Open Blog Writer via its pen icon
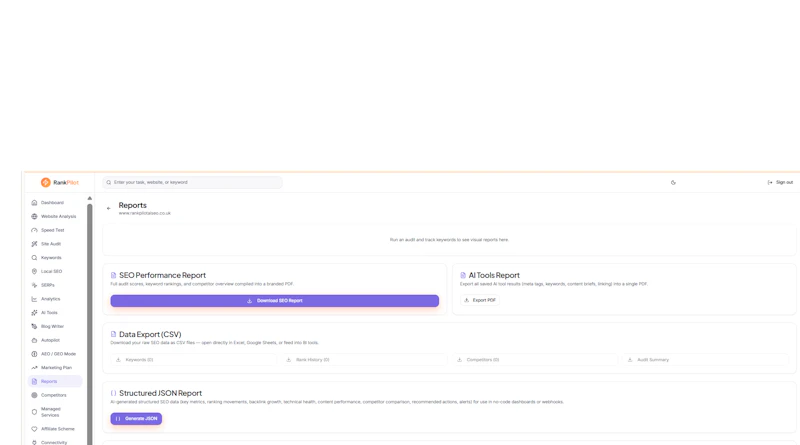The image size is (800, 445). click(x=34, y=326)
